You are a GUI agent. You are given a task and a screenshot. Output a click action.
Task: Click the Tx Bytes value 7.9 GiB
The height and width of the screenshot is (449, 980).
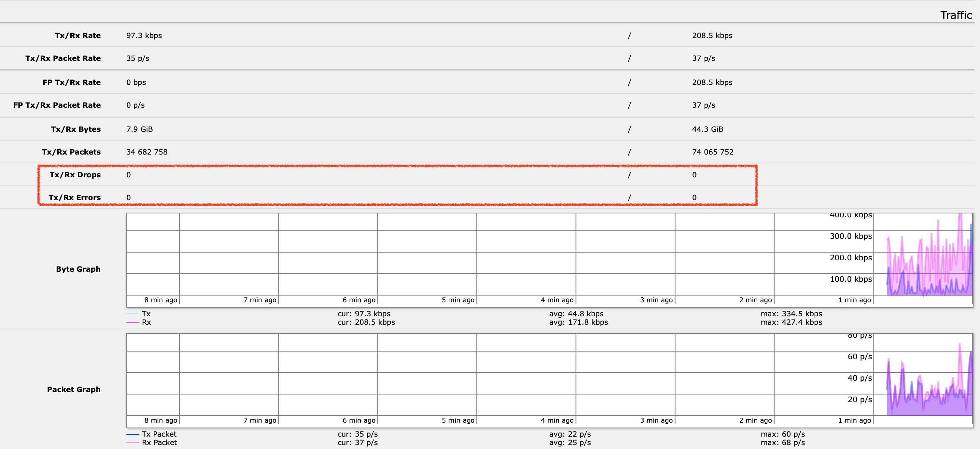(139, 129)
